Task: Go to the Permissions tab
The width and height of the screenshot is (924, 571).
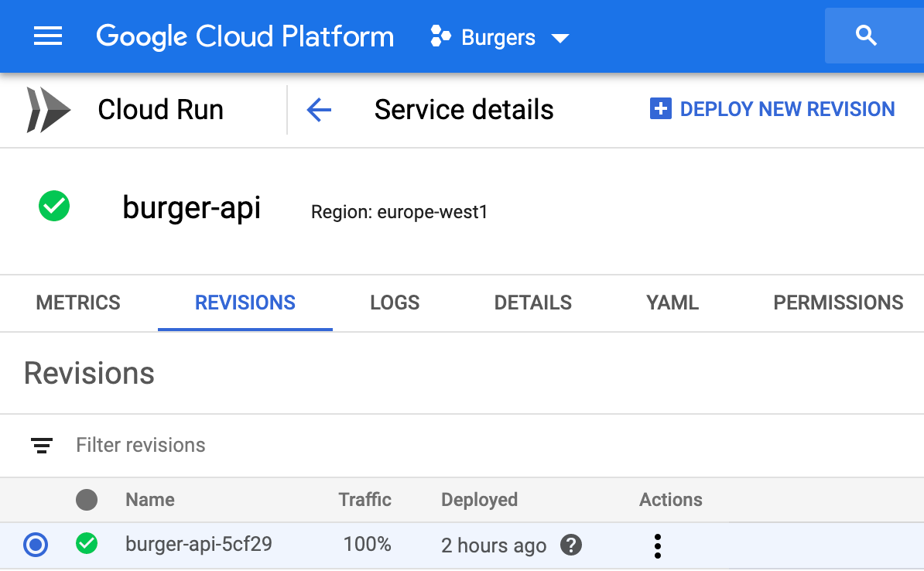Action: click(x=838, y=303)
